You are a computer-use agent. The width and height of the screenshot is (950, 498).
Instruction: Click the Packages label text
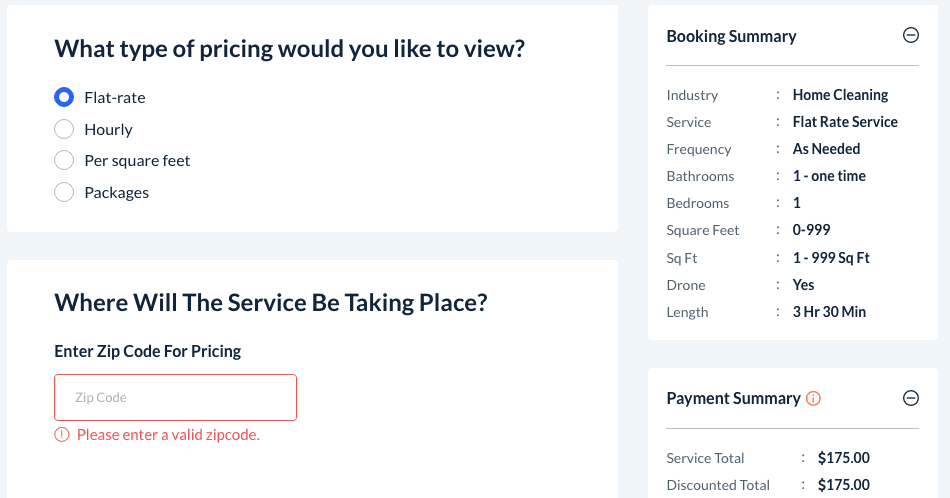tap(116, 192)
